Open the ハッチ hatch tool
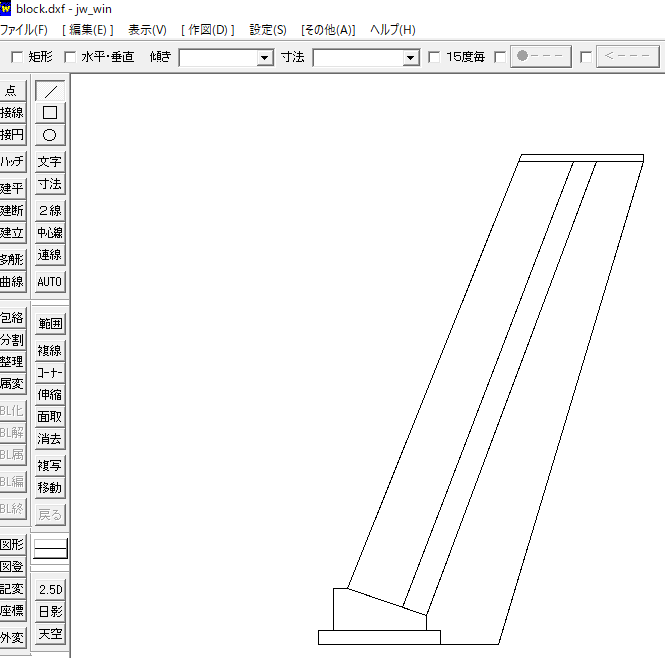The height and width of the screenshot is (658, 665). [x=12, y=162]
